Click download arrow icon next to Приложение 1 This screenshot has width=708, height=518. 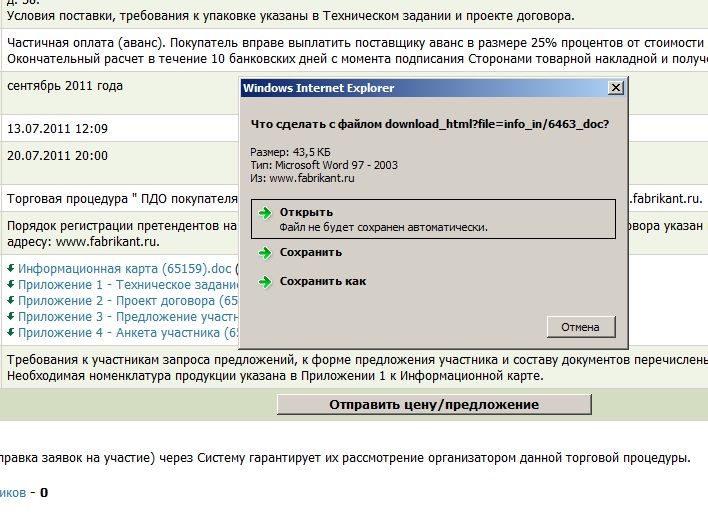tap(11, 285)
